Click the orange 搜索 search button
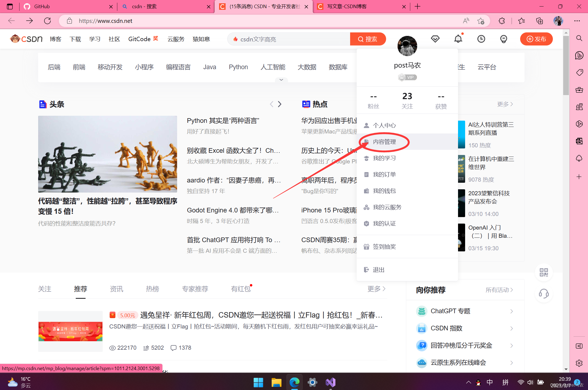This screenshot has height=390, width=588. coord(368,39)
